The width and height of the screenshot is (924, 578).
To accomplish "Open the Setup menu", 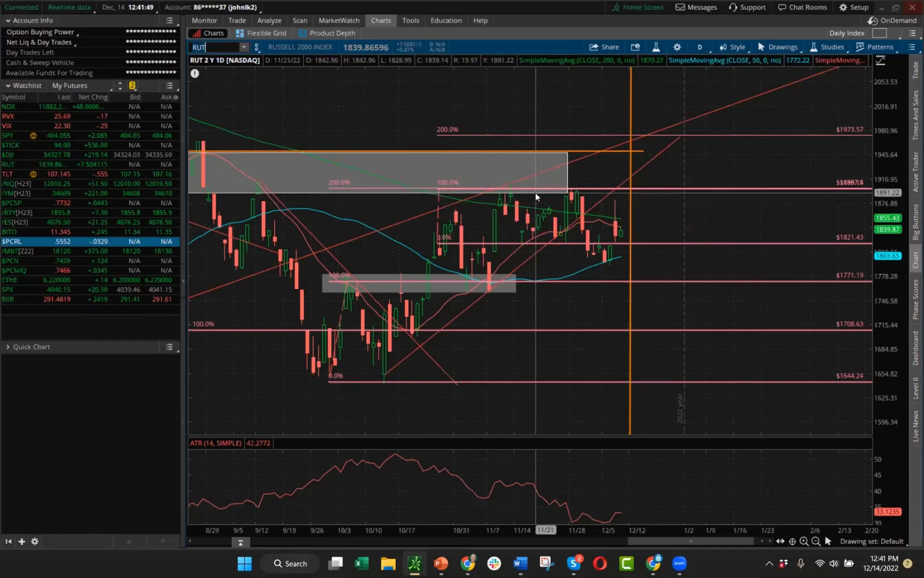I will (853, 7).
